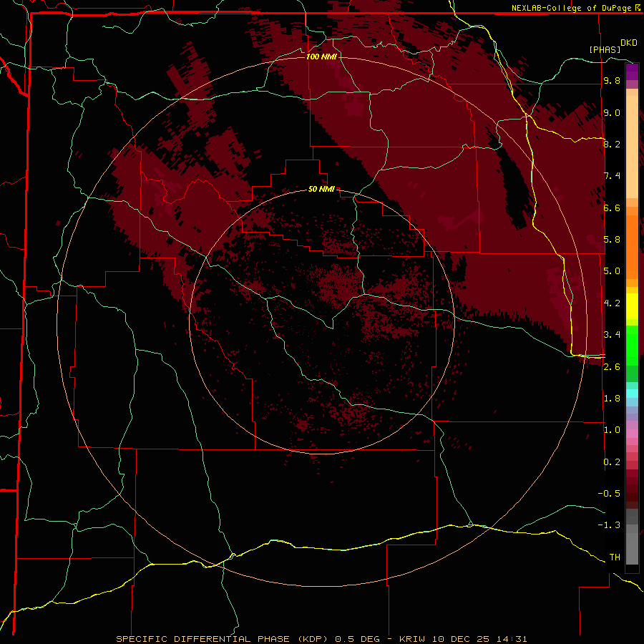
Task: Click the 50 NMI range ring label
Action: pos(321,189)
